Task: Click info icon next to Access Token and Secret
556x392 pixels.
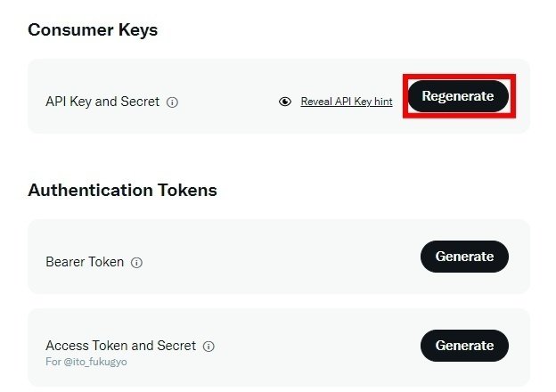Action: click(x=208, y=346)
